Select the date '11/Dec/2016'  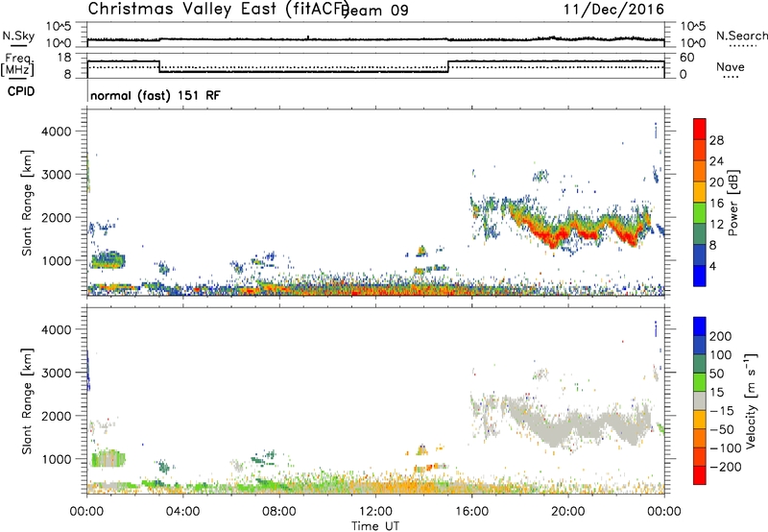(613, 10)
